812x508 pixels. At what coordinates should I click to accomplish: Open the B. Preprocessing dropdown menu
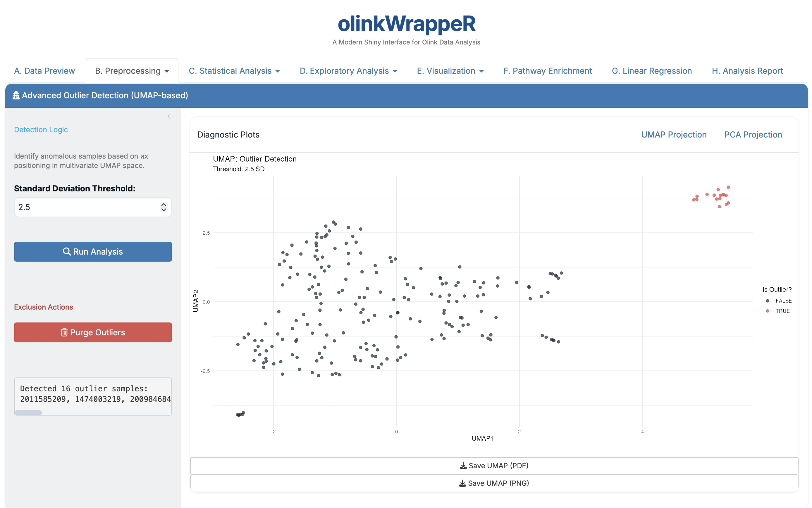132,71
